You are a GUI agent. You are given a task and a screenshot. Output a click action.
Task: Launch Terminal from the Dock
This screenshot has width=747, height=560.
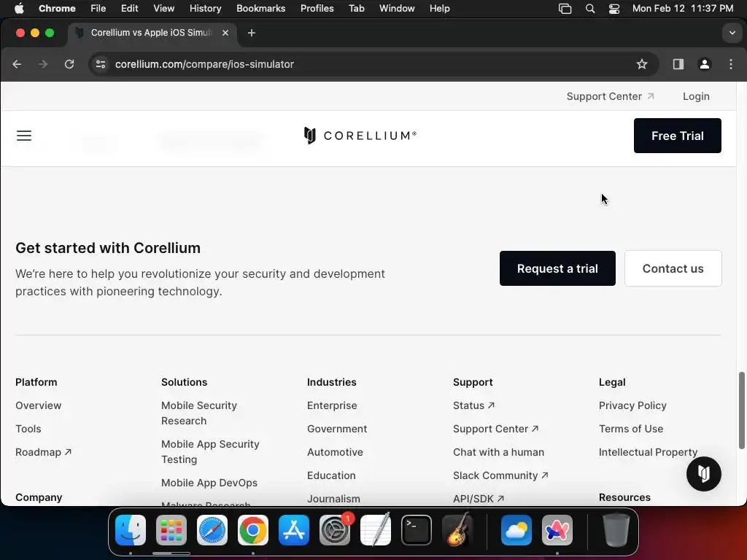pos(417,530)
